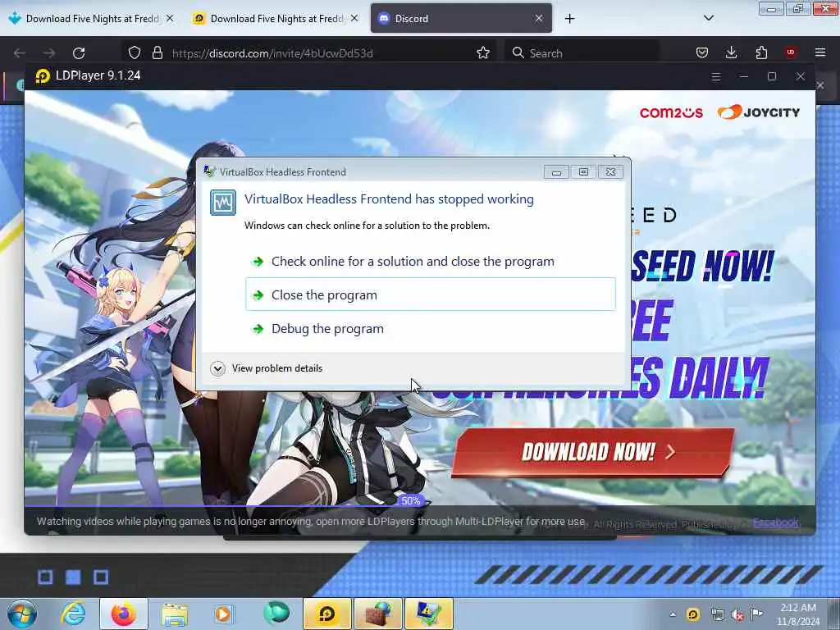Open uBlock Origin extension icon
840x630 pixels.
[790, 52]
